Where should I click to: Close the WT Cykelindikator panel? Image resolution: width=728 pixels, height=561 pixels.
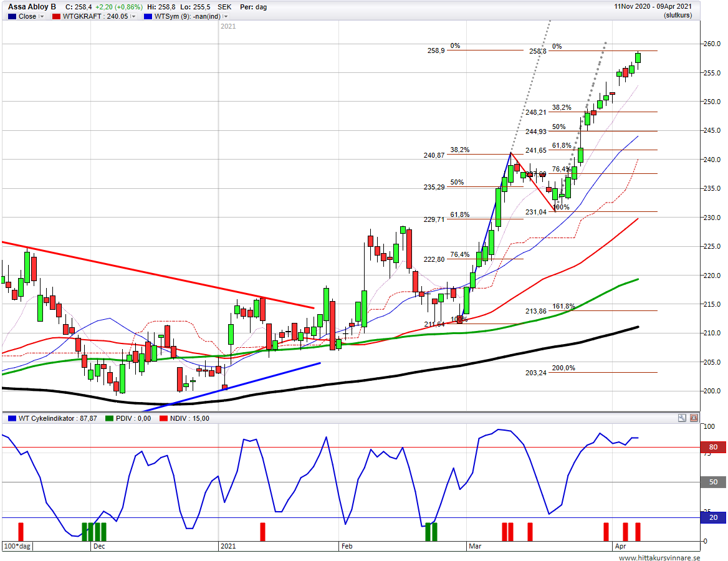[694, 418]
